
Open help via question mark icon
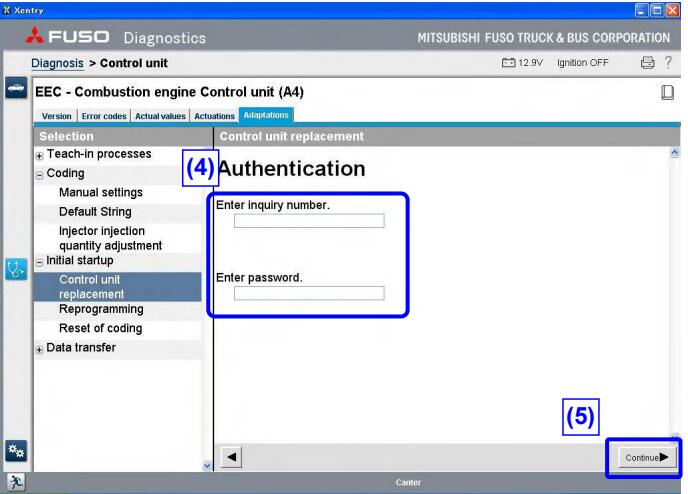(668, 62)
